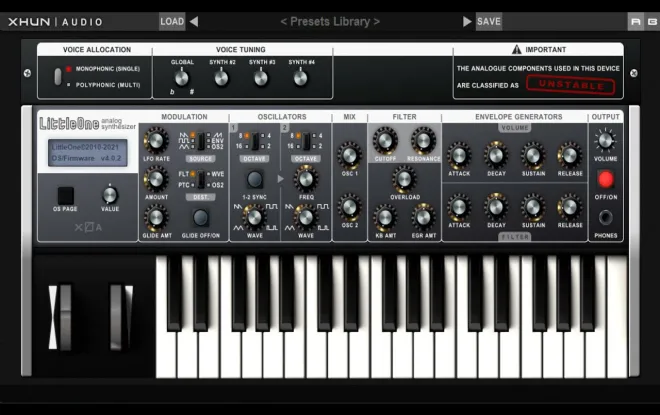Click the FILTER envelope section label

tap(515, 237)
